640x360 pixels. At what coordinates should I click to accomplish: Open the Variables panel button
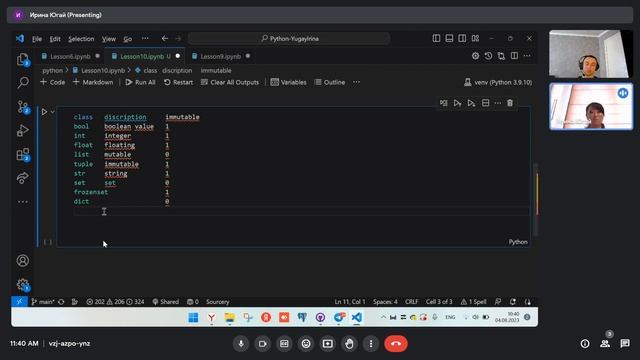[288, 82]
